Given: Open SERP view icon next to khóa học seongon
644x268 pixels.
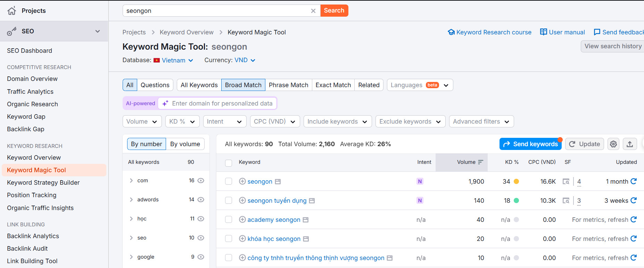Looking at the screenshot, I should click(306, 239).
